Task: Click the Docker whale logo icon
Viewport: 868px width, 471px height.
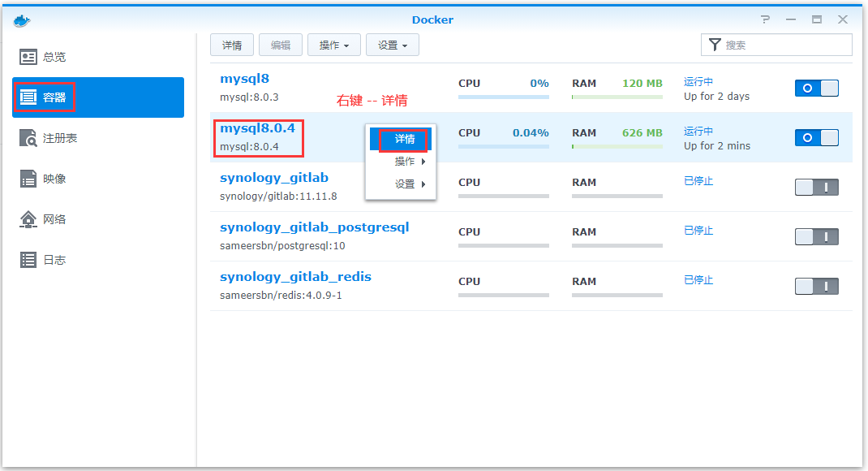Action: click(x=21, y=19)
